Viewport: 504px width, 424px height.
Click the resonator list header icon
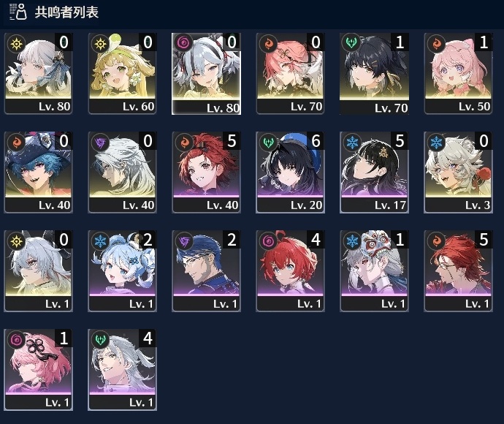[18, 12]
